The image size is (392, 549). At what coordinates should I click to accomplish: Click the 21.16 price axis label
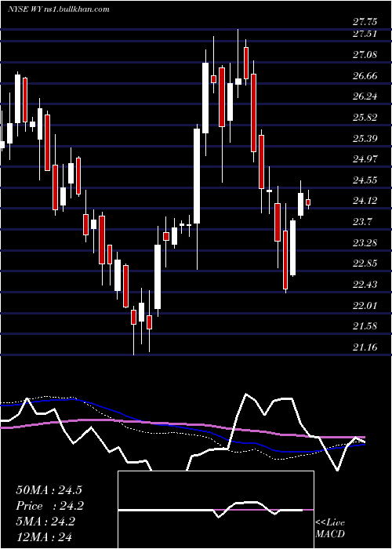click(365, 347)
